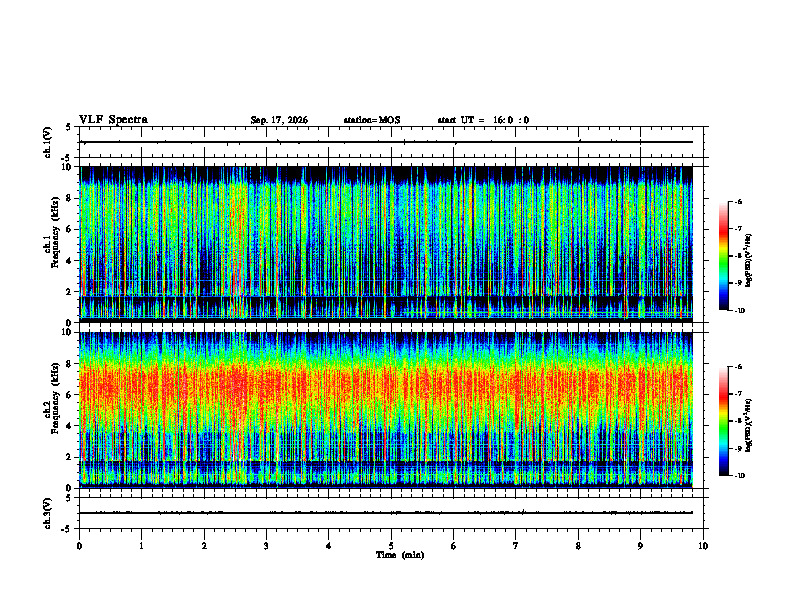The height and width of the screenshot is (612, 792).
Task: Click the 9 minute time axis tick
Action: [x=640, y=546]
